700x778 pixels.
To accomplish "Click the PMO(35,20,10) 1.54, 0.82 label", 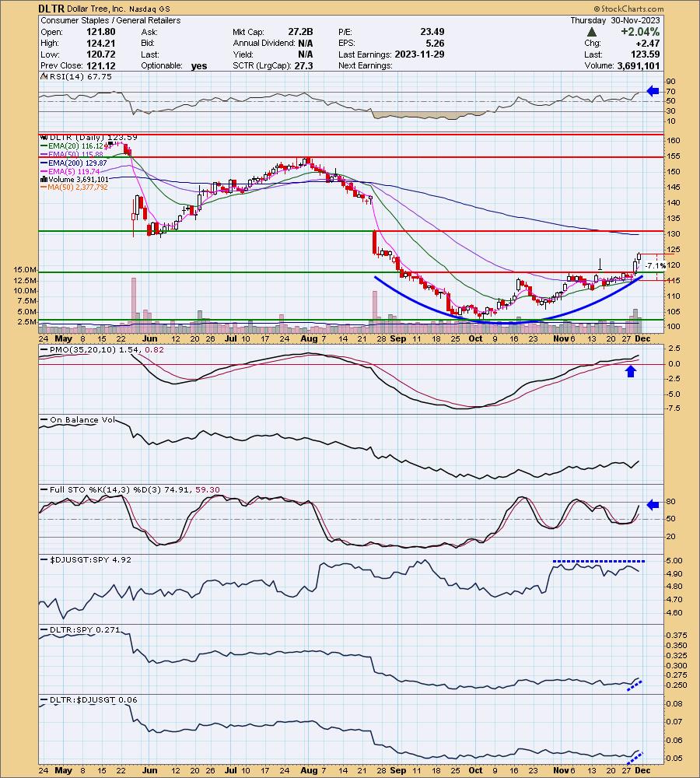I will click(x=107, y=350).
